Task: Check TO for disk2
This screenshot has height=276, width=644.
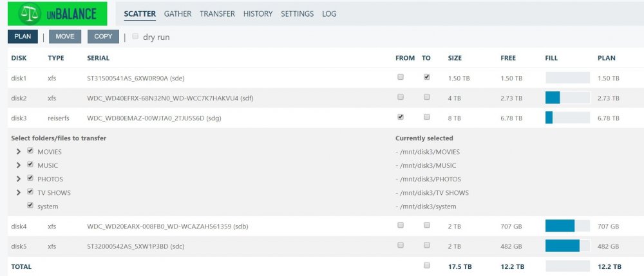Action: 427,97
